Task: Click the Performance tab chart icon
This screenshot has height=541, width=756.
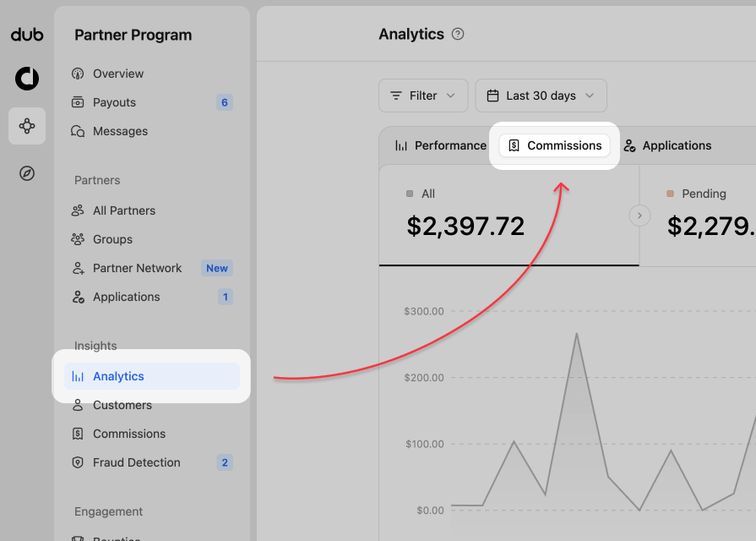Action: tap(401, 145)
